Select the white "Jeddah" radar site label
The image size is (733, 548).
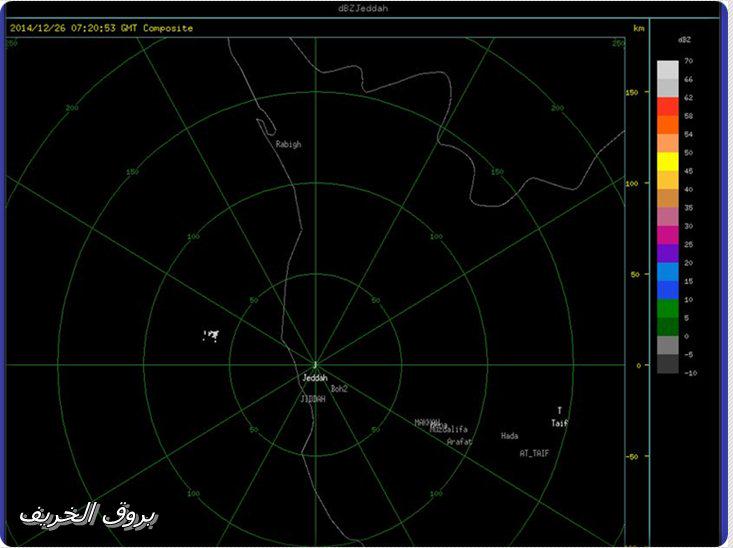[x=315, y=378]
